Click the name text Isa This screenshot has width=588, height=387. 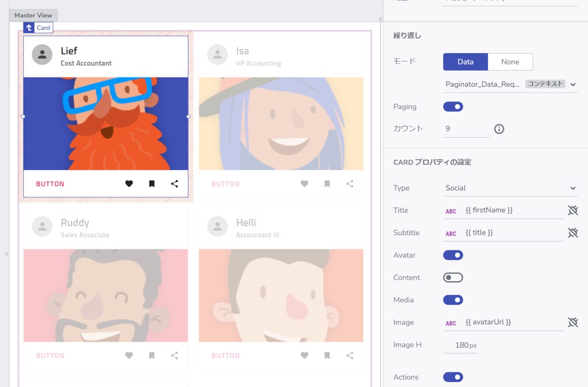[x=243, y=51]
